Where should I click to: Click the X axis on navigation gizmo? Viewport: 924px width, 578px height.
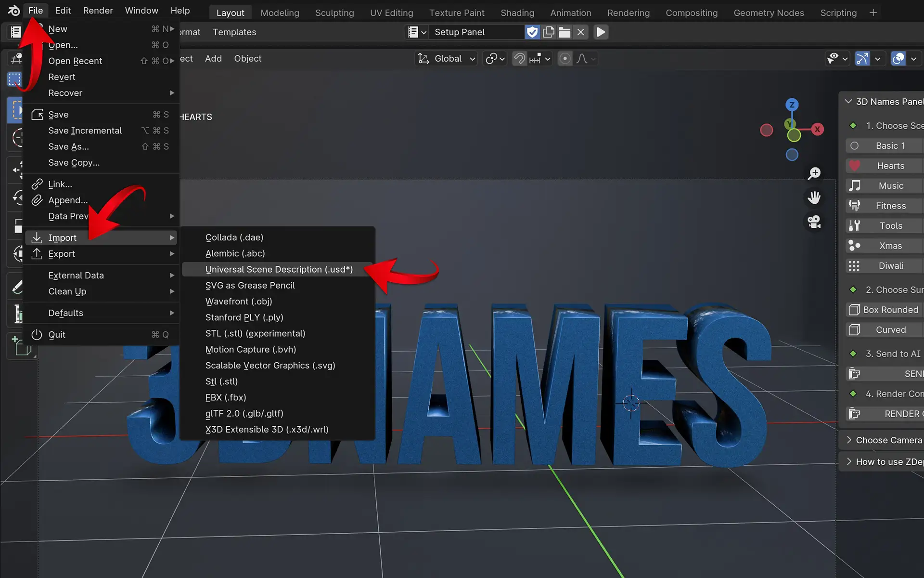(x=817, y=129)
